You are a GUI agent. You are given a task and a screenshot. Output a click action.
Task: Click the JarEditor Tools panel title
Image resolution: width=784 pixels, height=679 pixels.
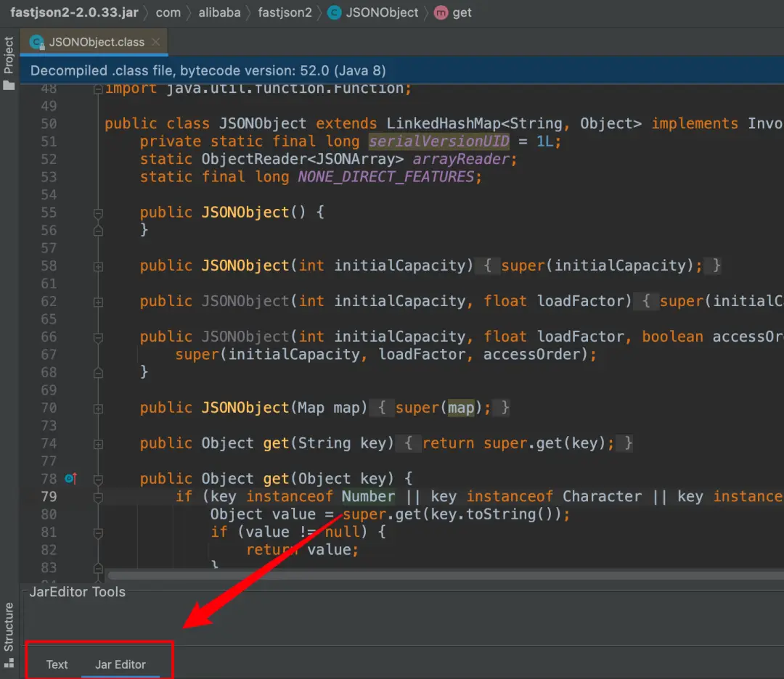[x=77, y=591]
